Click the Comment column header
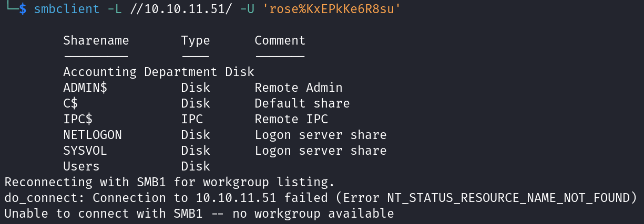The image size is (644, 224). click(x=280, y=40)
